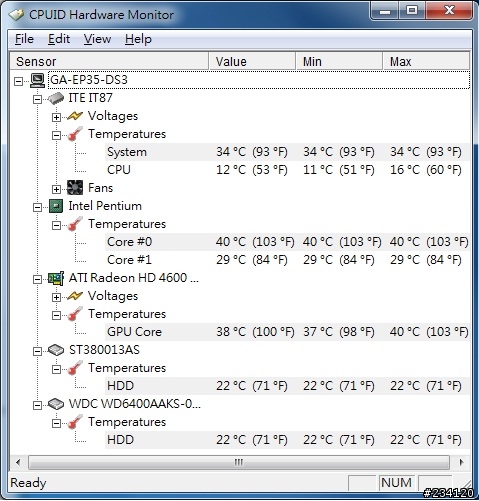Collapse the ST380013AS drive node

37,351
